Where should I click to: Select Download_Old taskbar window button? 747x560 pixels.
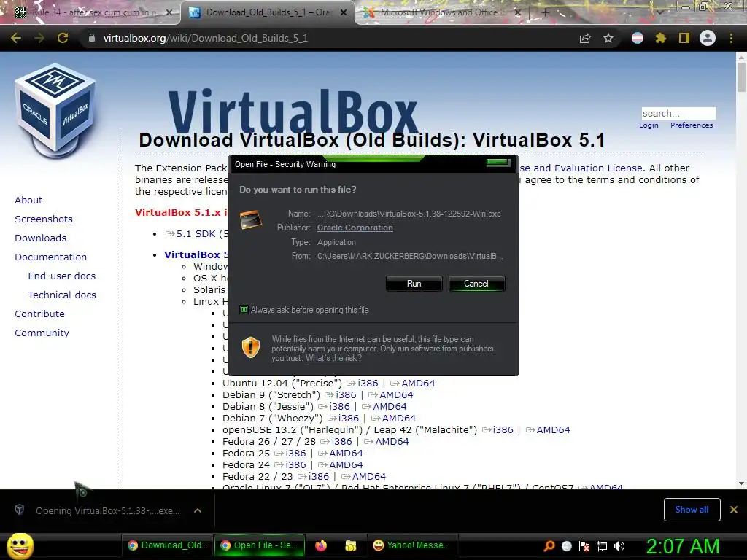(168, 545)
